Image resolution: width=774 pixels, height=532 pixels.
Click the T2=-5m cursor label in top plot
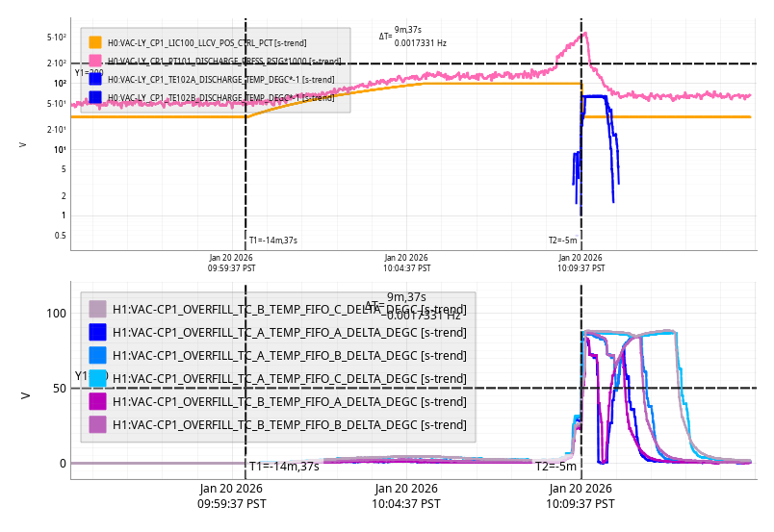pyautogui.click(x=562, y=241)
